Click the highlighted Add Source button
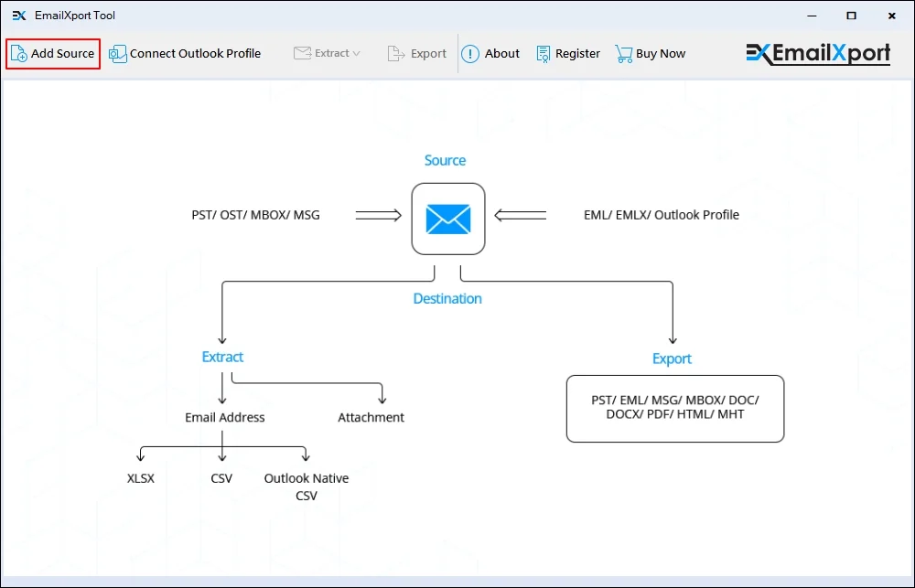 pos(52,53)
